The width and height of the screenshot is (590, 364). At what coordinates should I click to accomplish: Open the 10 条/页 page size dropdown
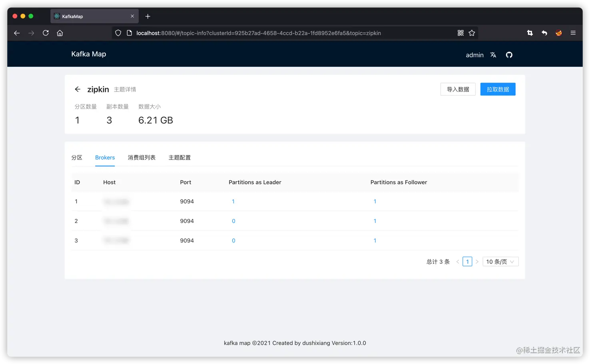500,262
